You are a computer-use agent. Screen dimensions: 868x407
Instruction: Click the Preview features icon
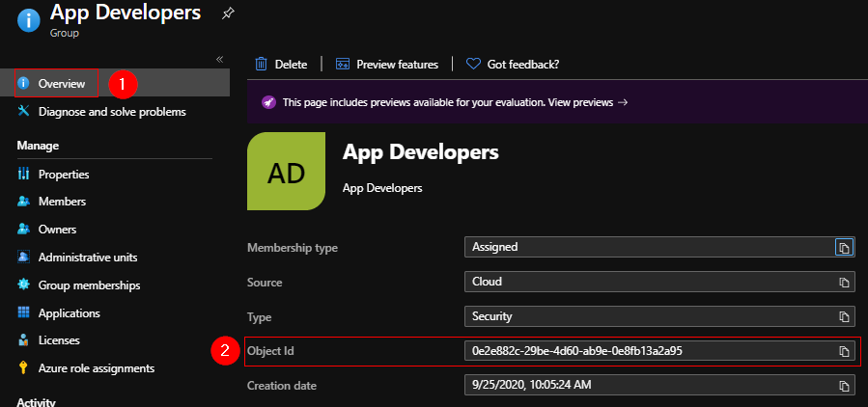click(343, 65)
